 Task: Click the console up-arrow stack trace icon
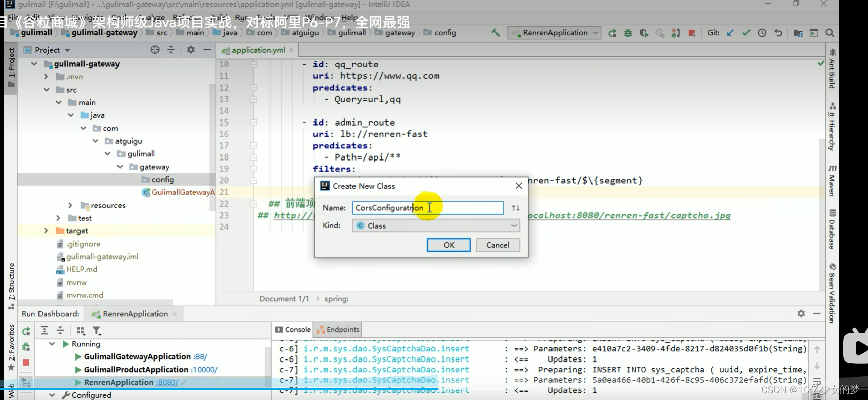click(817, 349)
